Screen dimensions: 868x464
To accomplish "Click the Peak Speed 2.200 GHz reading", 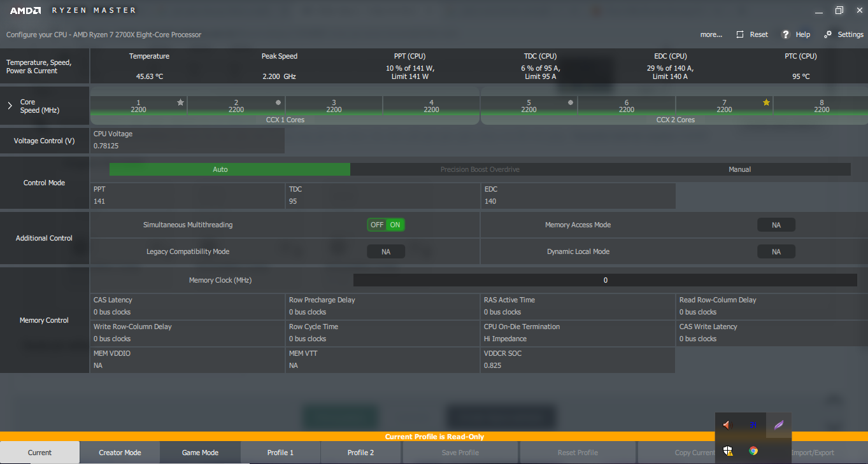I will [279, 76].
